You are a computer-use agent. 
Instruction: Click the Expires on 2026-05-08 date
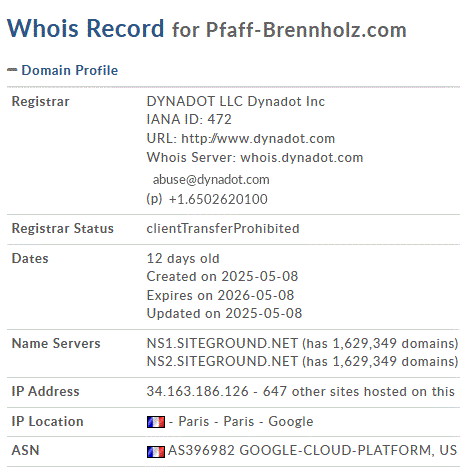point(220,295)
